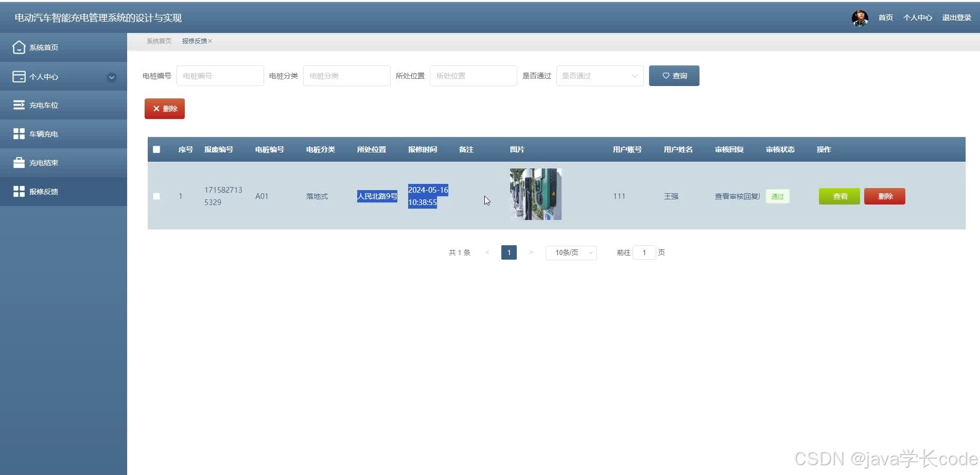The width and height of the screenshot is (980, 475).
Task: Switch to the 系统首页 breadcrumb tab
Action: (x=159, y=41)
